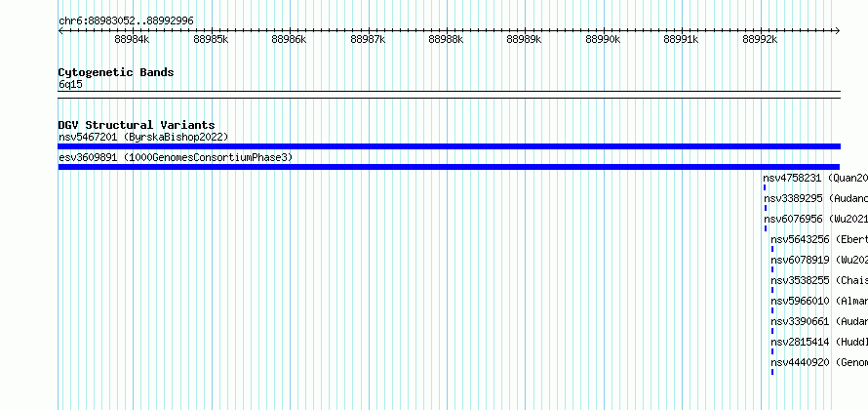Click the chr6:88983052..88992996 coordinate label
The image size is (868, 410).
[126, 20]
